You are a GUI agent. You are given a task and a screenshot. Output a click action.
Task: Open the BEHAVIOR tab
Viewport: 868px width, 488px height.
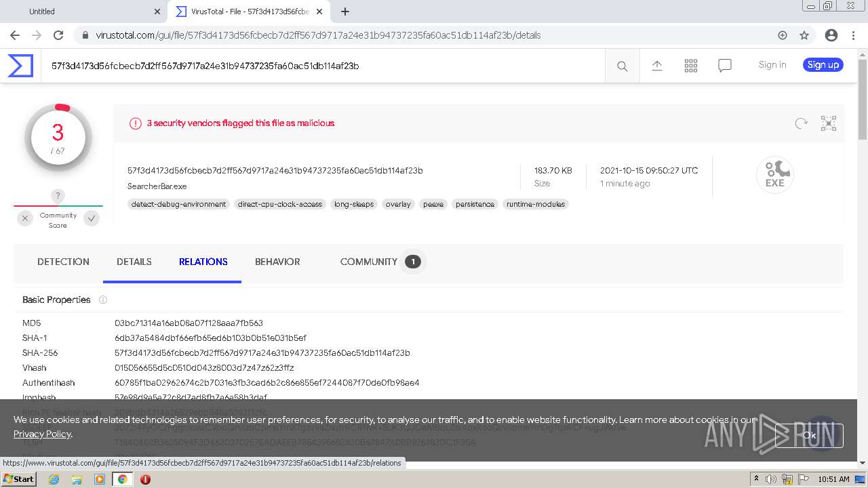click(x=277, y=262)
